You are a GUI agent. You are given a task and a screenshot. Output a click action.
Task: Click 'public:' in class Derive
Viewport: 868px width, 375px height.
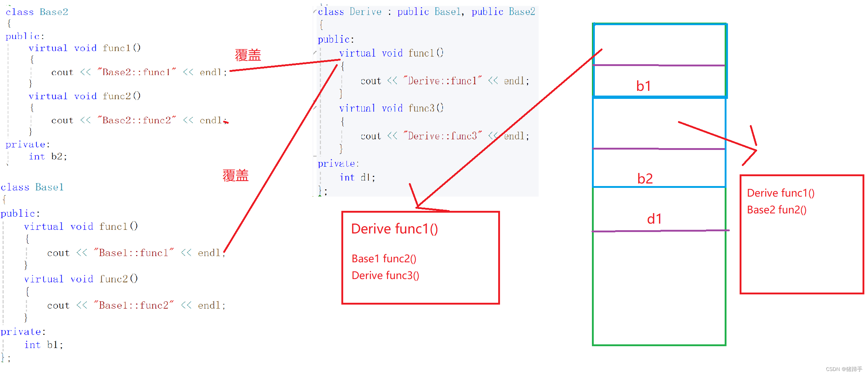pyautogui.click(x=336, y=39)
